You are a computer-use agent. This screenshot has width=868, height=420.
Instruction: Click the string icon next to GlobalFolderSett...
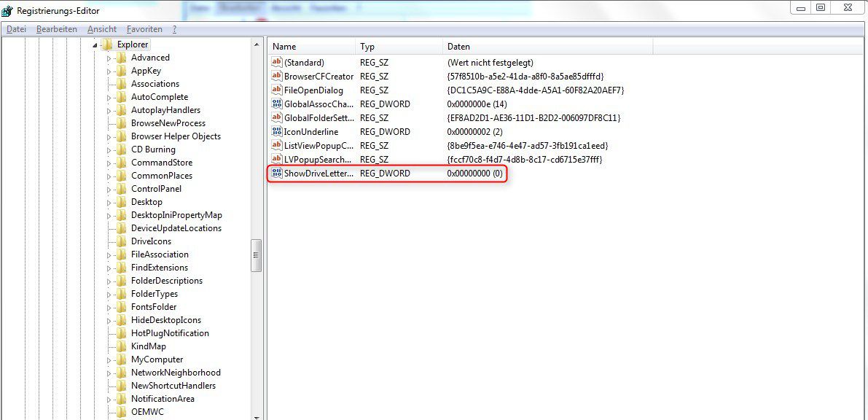276,117
